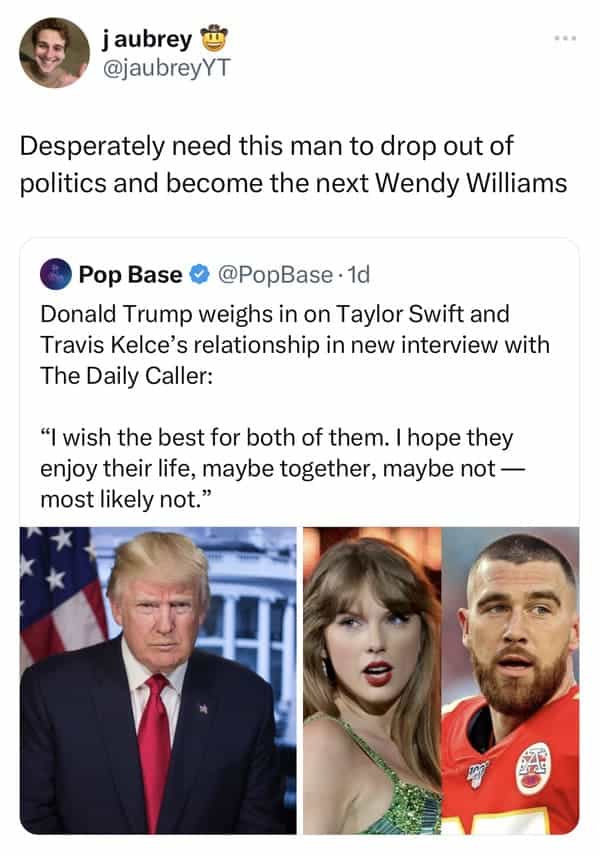Open photo of woman in green sequin top
This screenshot has height=857, width=599.
pyautogui.click(x=372, y=680)
